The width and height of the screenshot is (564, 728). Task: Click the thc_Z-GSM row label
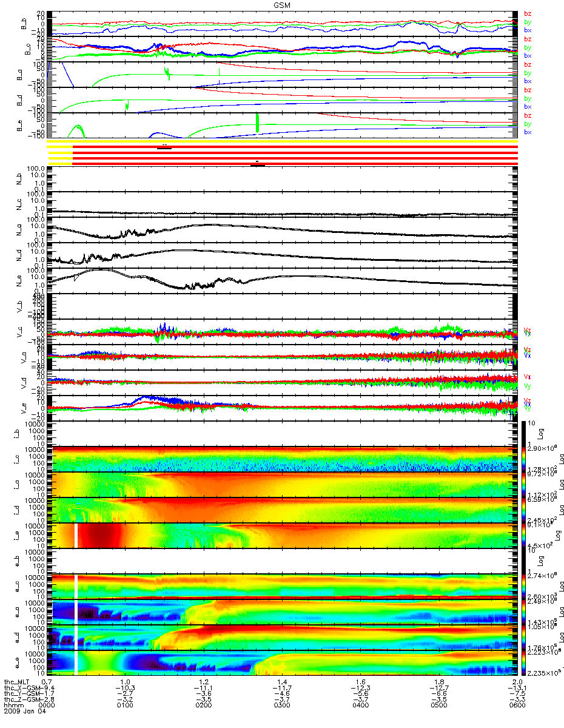click(23, 701)
